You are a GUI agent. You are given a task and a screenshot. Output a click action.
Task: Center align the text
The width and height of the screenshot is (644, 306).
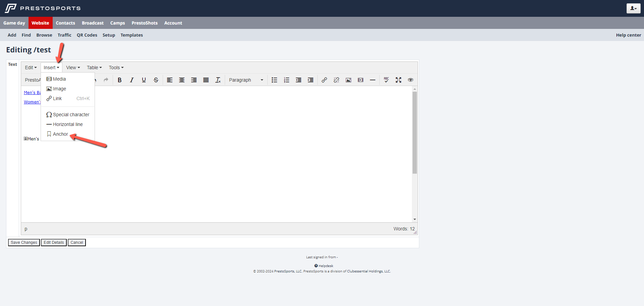click(x=182, y=80)
